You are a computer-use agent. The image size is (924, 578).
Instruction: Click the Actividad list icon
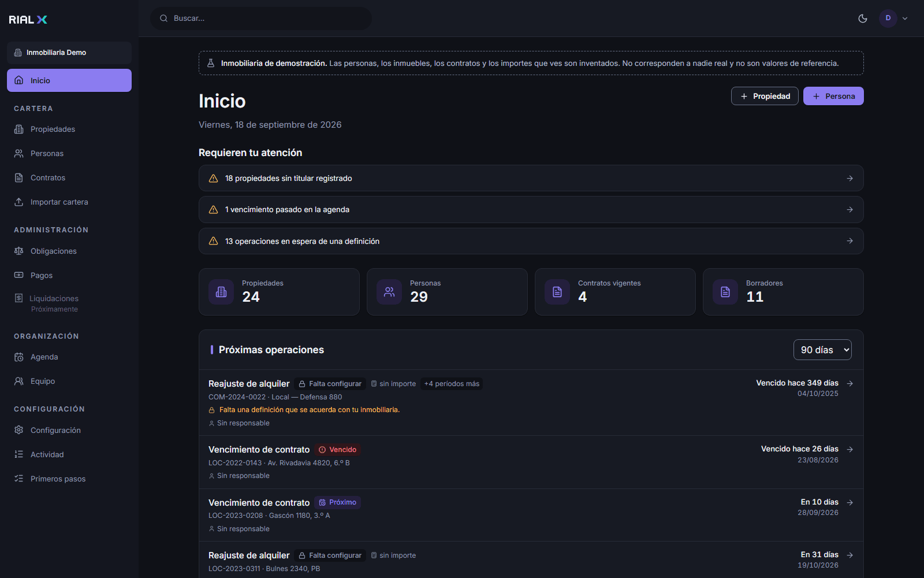pyautogui.click(x=19, y=454)
